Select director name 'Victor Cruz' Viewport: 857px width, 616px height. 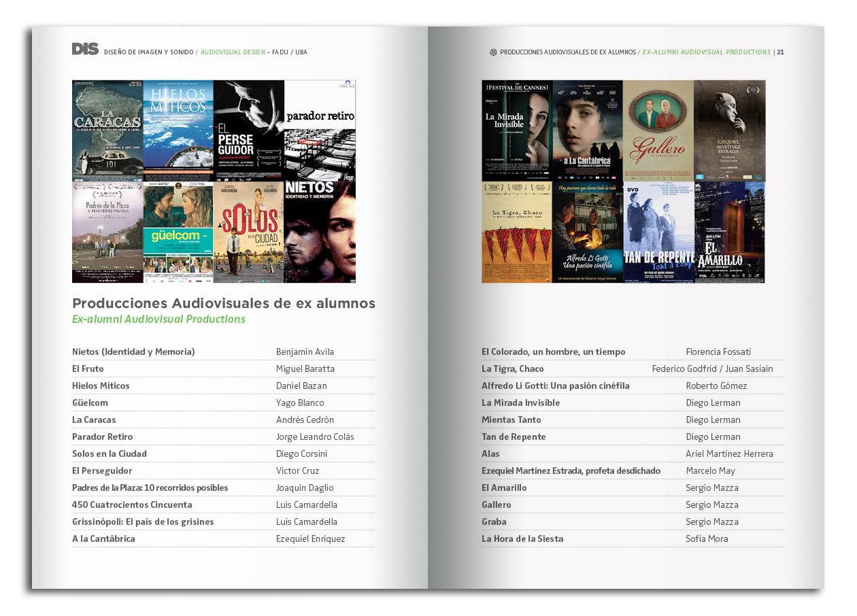(x=297, y=470)
